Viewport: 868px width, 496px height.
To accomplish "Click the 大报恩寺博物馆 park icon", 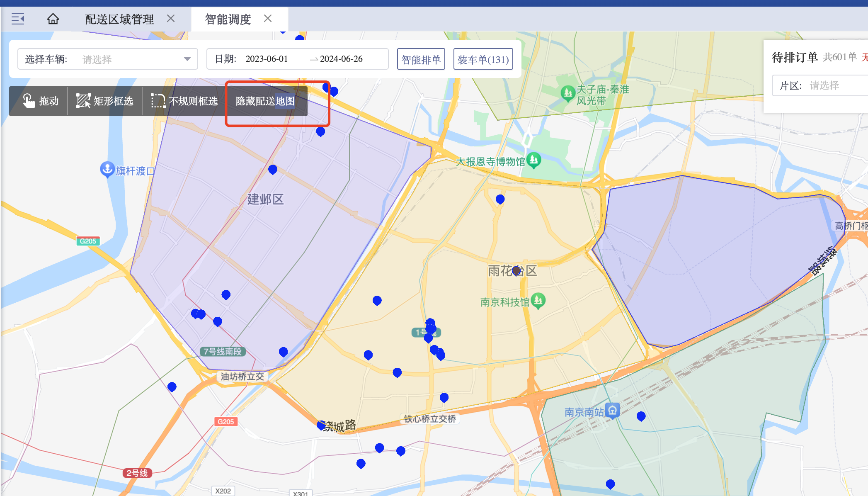I will point(534,160).
